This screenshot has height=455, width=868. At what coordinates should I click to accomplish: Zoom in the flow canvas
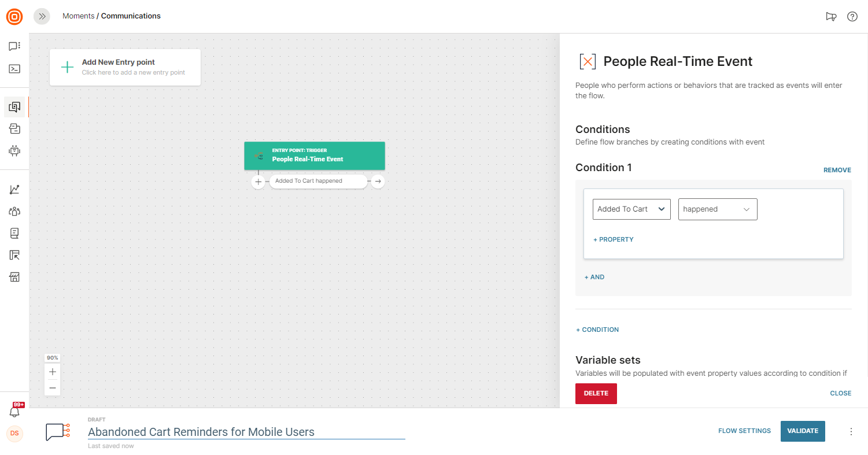pos(53,372)
